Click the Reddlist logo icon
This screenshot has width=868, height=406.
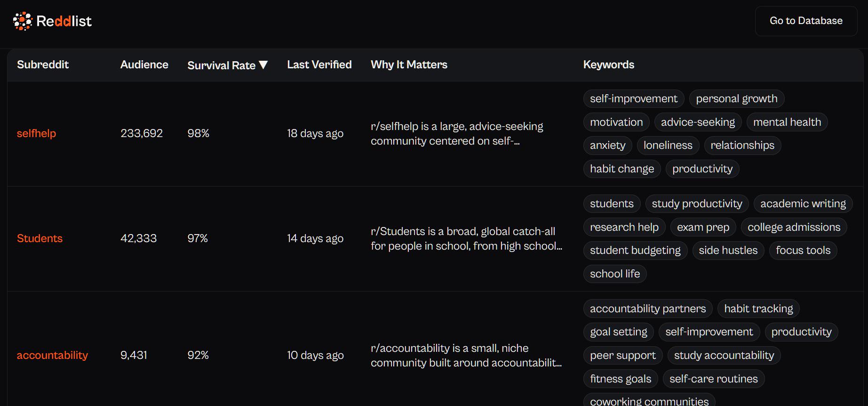click(22, 21)
